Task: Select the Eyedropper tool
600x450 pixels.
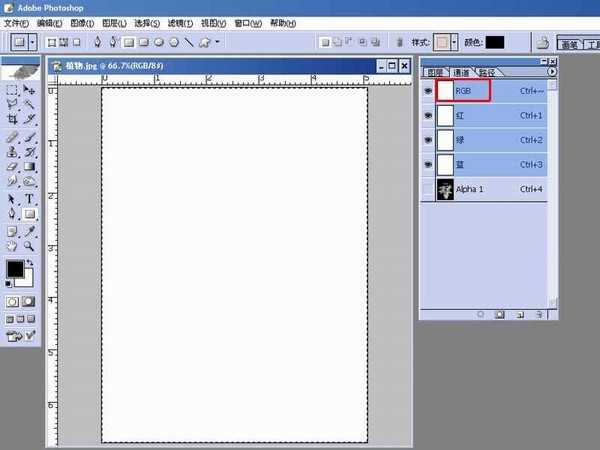Action: click(29, 231)
